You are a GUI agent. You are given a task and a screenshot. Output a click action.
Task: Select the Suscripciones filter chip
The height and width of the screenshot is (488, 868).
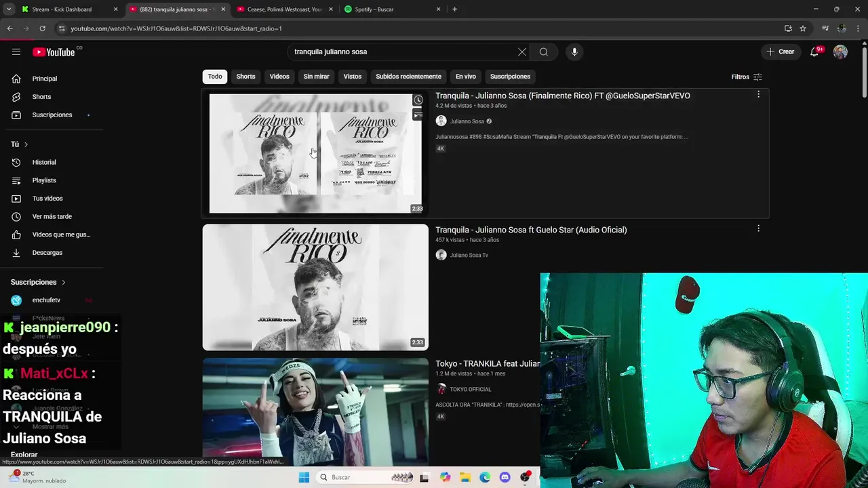510,77
